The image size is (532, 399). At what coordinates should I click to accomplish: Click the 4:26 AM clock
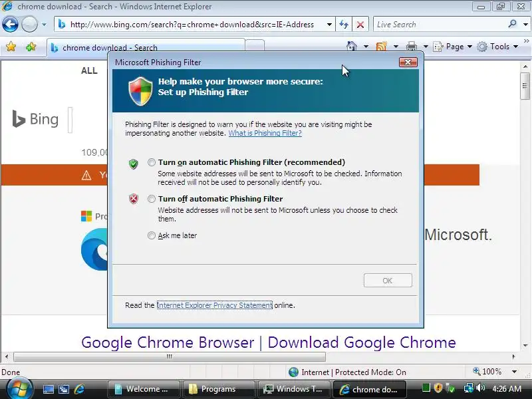click(507, 389)
